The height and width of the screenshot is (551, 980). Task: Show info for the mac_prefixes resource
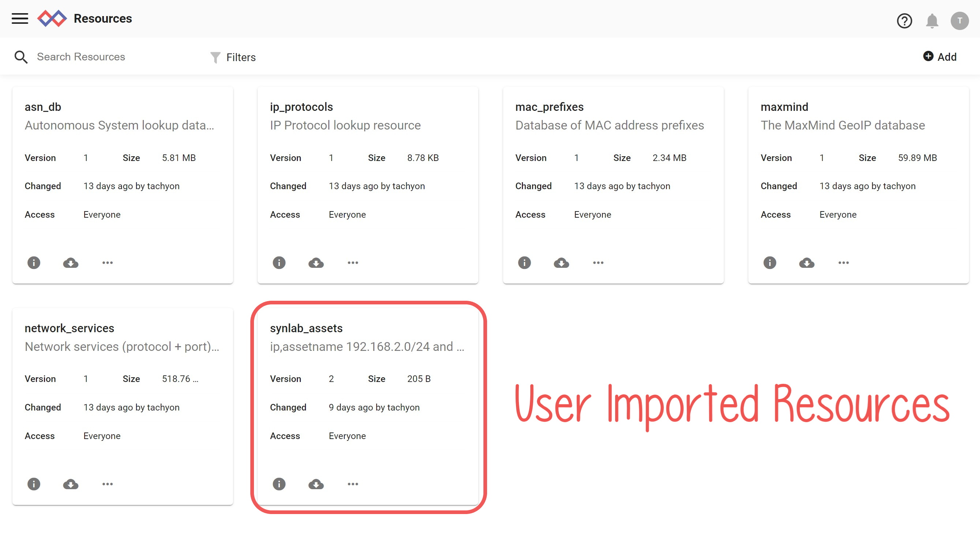click(x=524, y=263)
